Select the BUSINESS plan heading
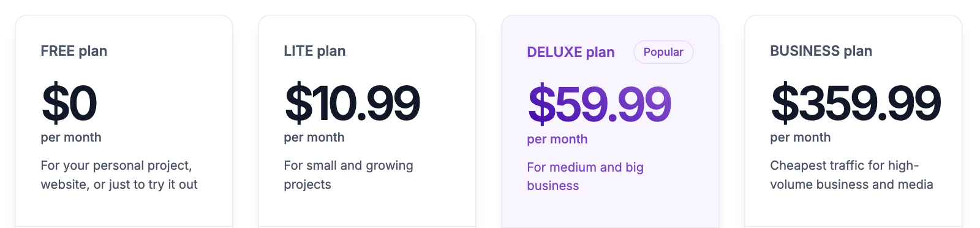Viewport: 980px width, 228px height. pos(821,51)
